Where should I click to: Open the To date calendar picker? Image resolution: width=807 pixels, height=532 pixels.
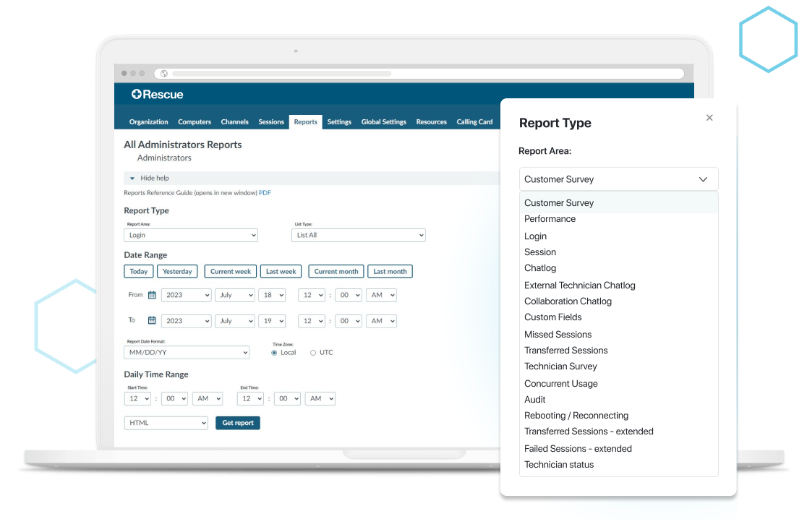pyautogui.click(x=150, y=320)
